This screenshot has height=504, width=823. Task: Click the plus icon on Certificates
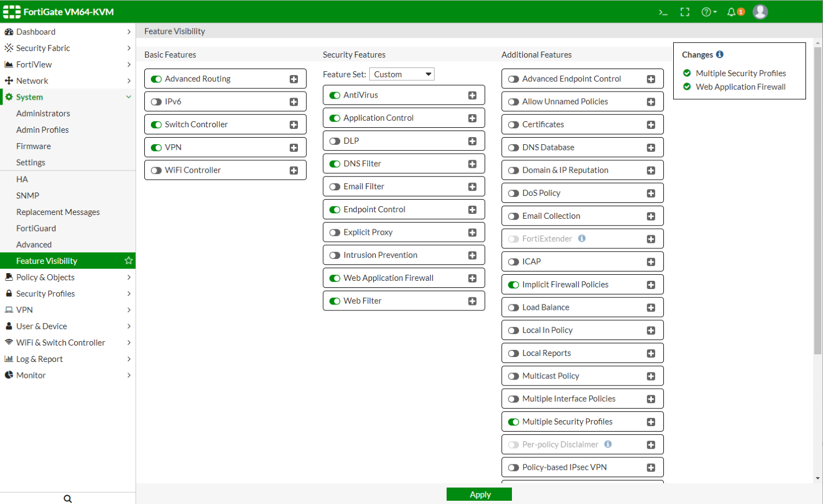pos(651,125)
